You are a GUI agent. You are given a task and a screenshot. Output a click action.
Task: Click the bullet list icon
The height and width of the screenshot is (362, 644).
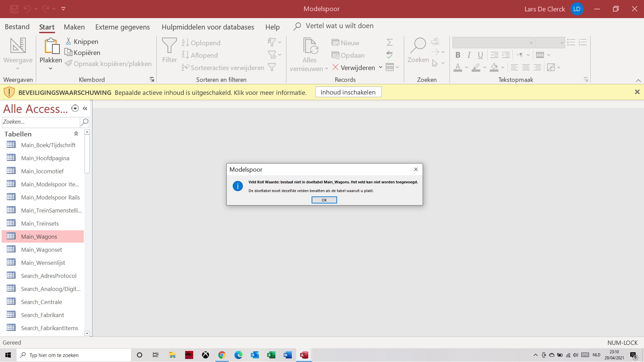571,42
